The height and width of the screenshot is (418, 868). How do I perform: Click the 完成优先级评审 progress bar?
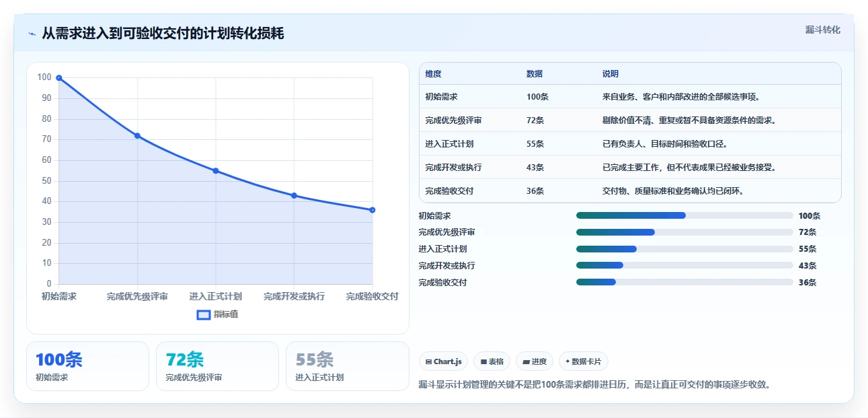pyautogui.click(x=684, y=232)
